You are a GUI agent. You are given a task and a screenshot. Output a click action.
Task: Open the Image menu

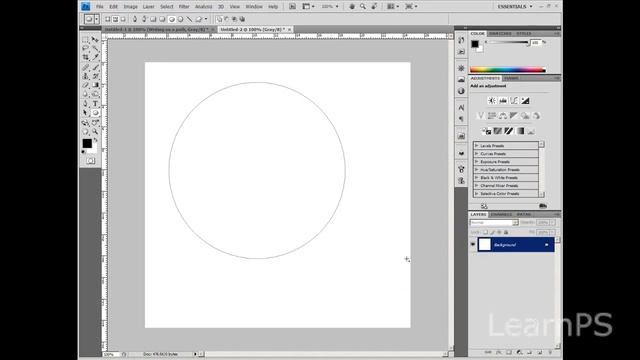(131, 7)
